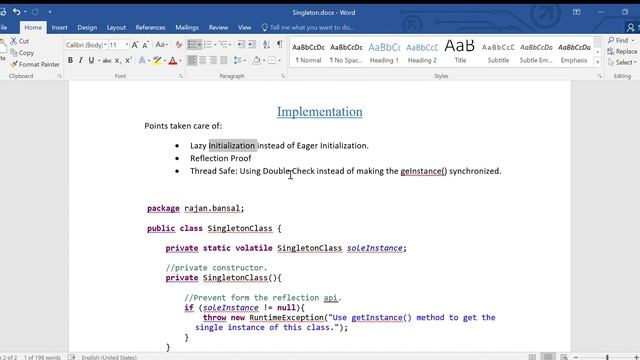Increase font size with the grow font icon
Image resolution: width=640 pixels, height=360 pixels.
click(x=135, y=44)
